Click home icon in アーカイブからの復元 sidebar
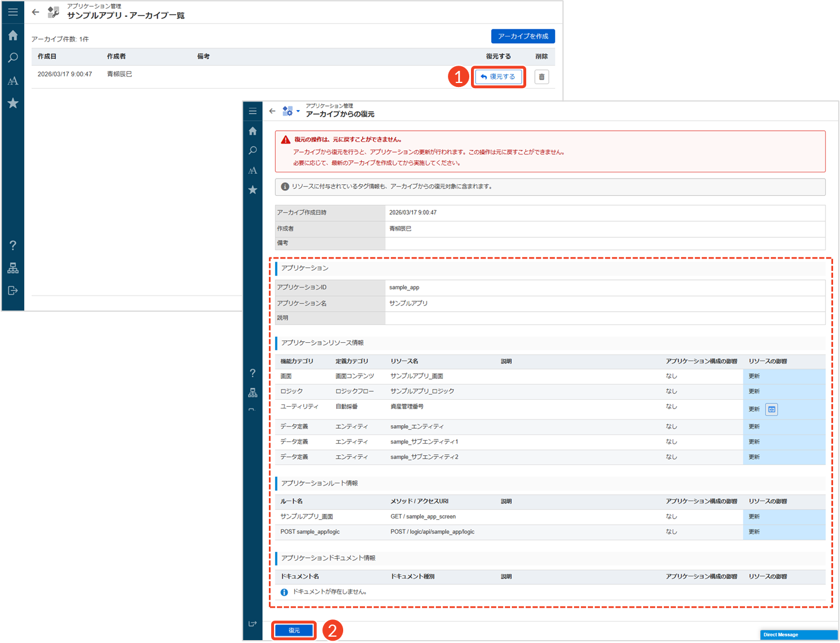This screenshot has width=840, height=643. click(253, 131)
